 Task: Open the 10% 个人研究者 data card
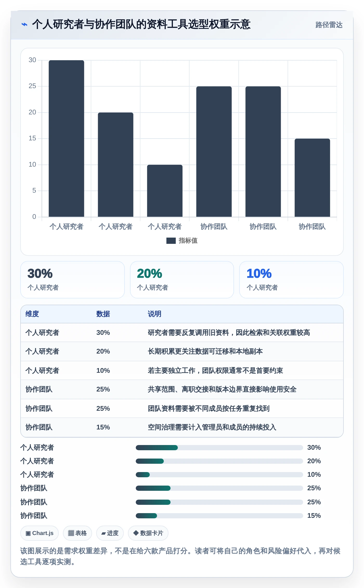(291, 280)
